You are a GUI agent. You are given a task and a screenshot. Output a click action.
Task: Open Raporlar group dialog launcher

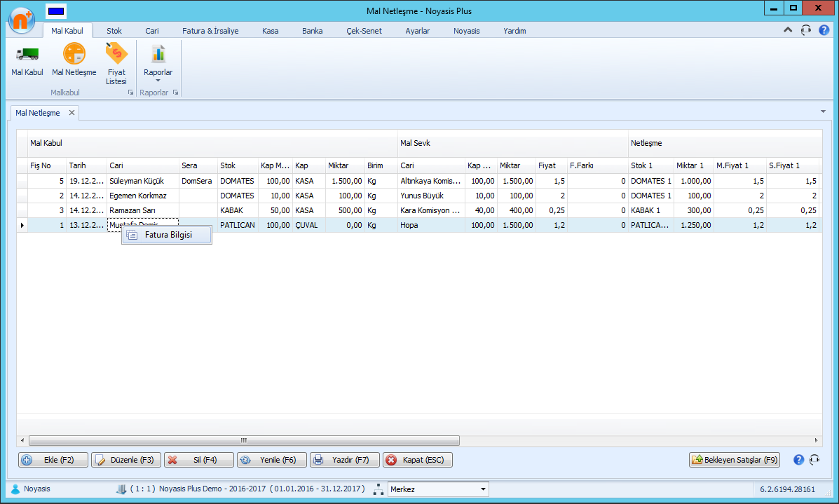click(175, 93)
